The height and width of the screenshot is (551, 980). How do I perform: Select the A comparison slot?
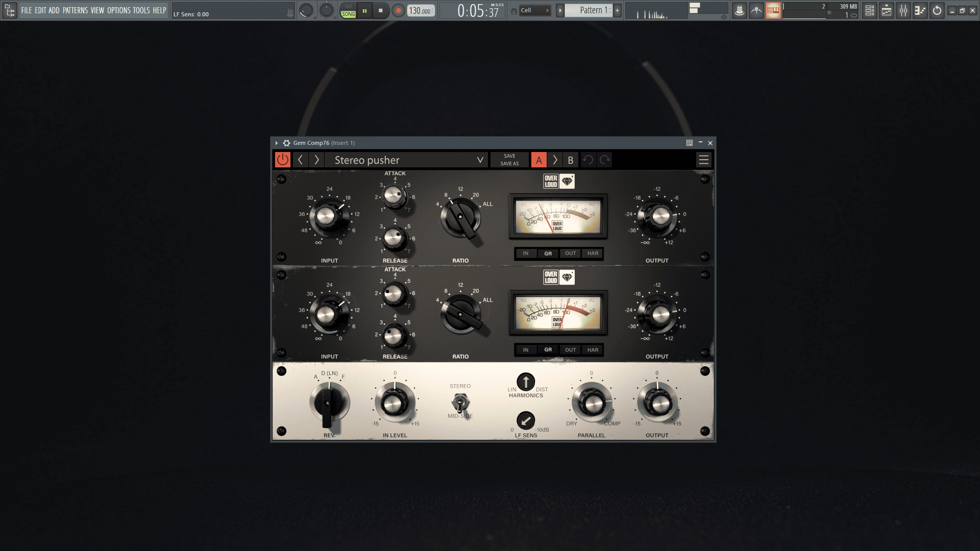pos(538,160)
